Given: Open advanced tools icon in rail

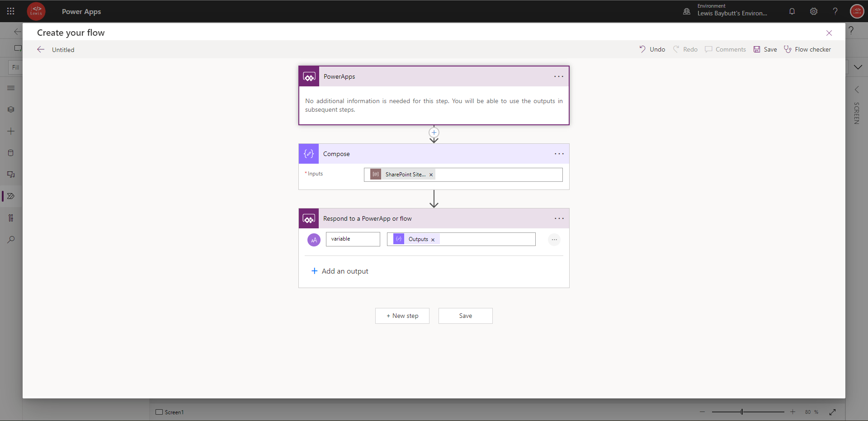Looking at the screenshot, I should pos(11,218).
